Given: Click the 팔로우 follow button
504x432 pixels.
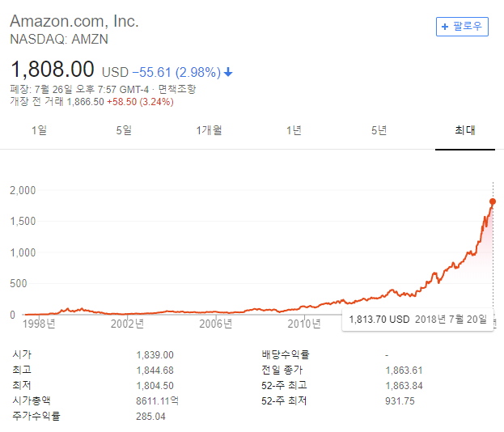Looking at the screenshot, I should click(x=462, y=26).
